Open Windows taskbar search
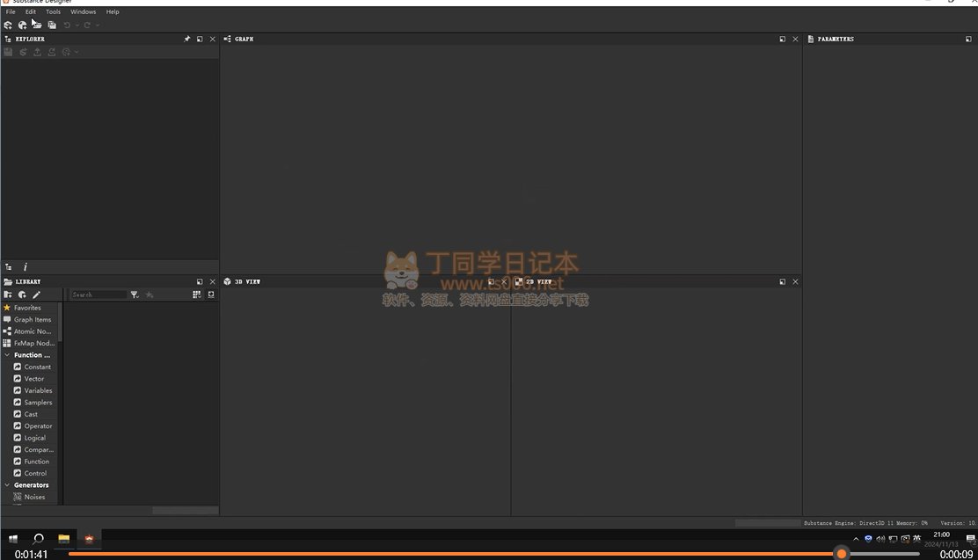The width and height of the screenshot is (978, 560). [x=38, y=539]
